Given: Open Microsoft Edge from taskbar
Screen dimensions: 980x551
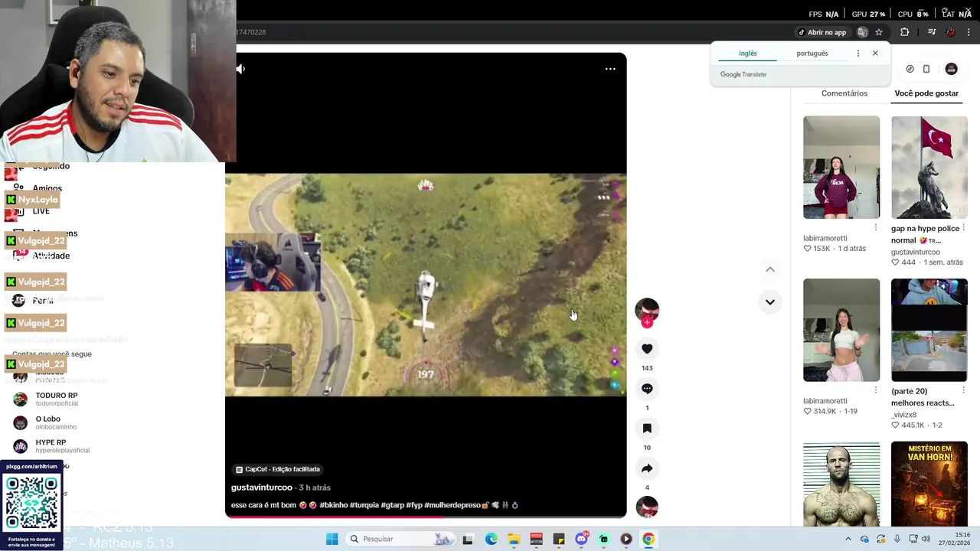Looking at the screenshot, I should point(491,539).
